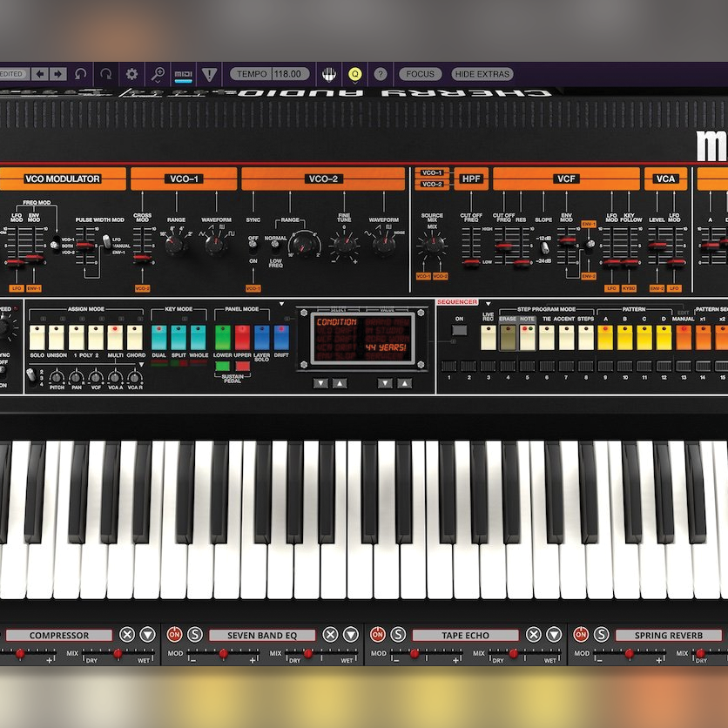
Task: Open the MIDI mapping tab
Action: (184, 74)
